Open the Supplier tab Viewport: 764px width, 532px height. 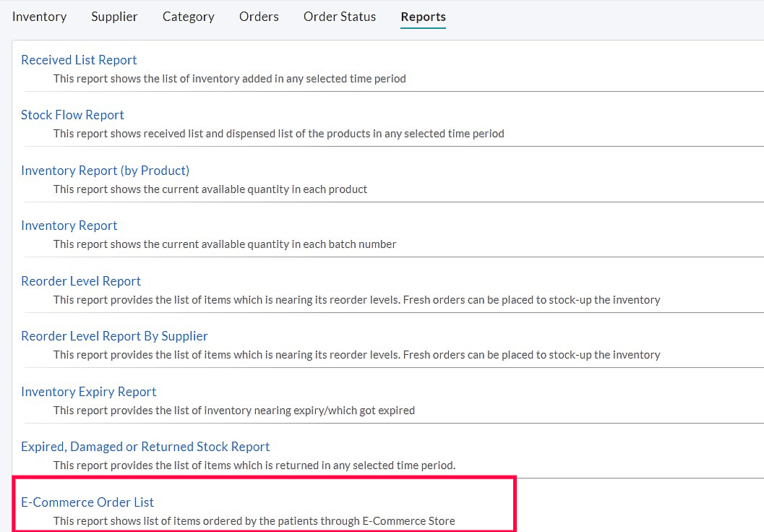point(114,16)
